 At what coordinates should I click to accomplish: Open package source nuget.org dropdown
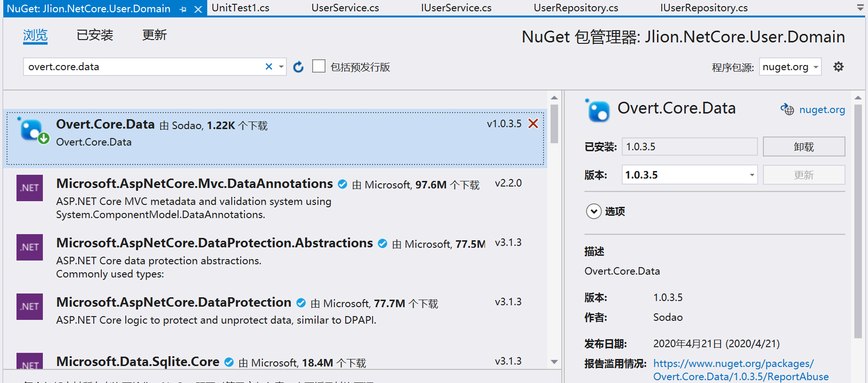coord(816,67)
